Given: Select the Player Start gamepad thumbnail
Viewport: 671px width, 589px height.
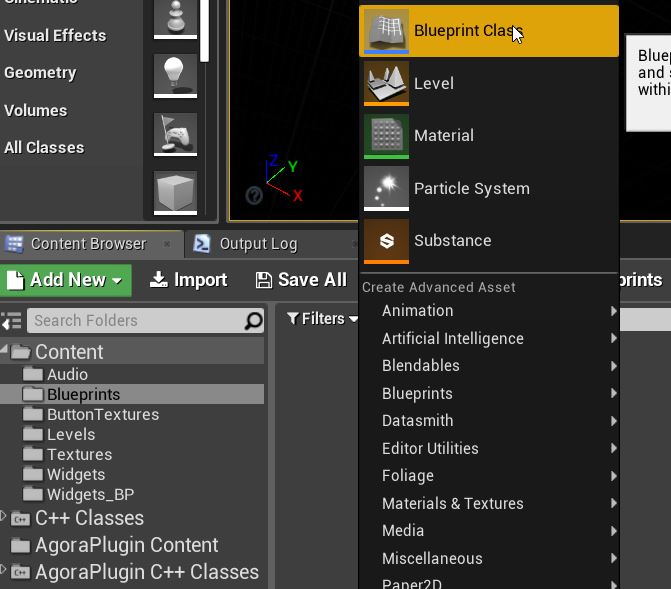Looking at the screenshot, I should tap(175, 134).
